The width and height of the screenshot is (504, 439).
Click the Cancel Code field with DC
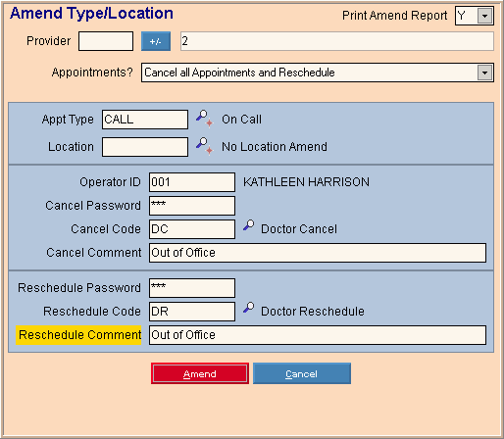(x=192, y=229)
